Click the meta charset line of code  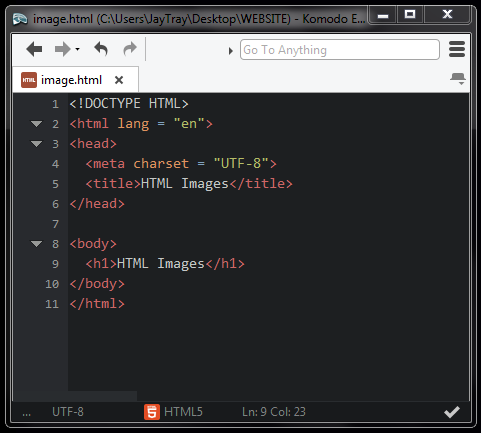[181, 164]
